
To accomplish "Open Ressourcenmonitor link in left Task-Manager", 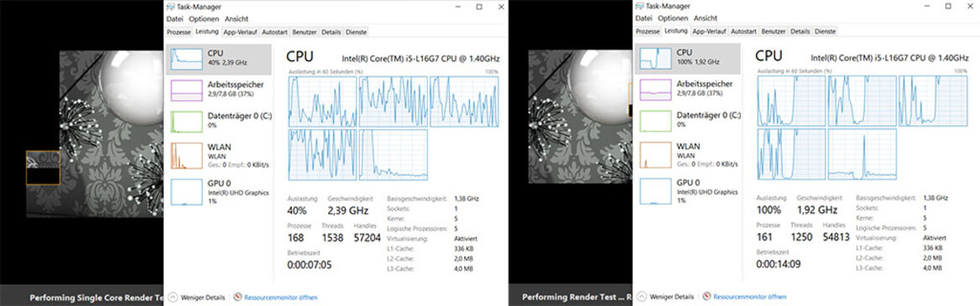I will [275, 297].
